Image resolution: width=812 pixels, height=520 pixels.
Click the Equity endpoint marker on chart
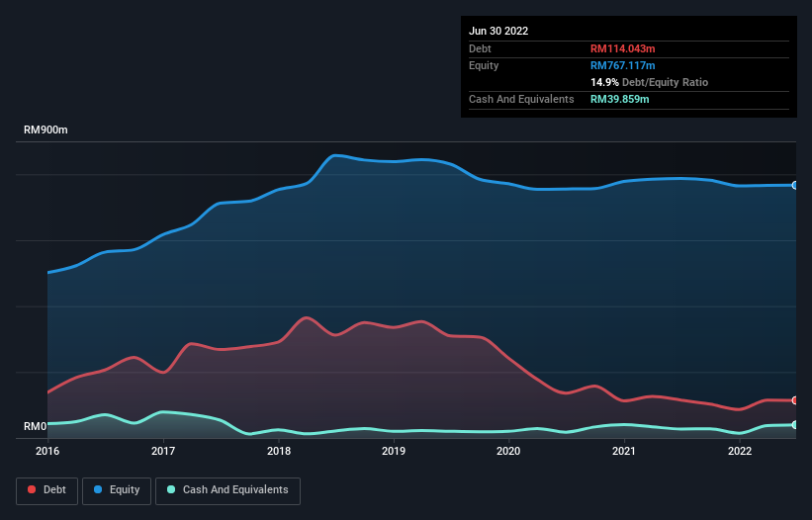(795, 185)
